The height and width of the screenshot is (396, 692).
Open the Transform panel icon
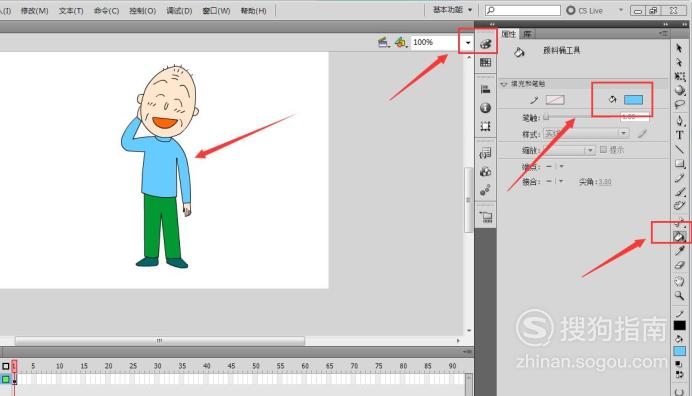coord(485,126)
